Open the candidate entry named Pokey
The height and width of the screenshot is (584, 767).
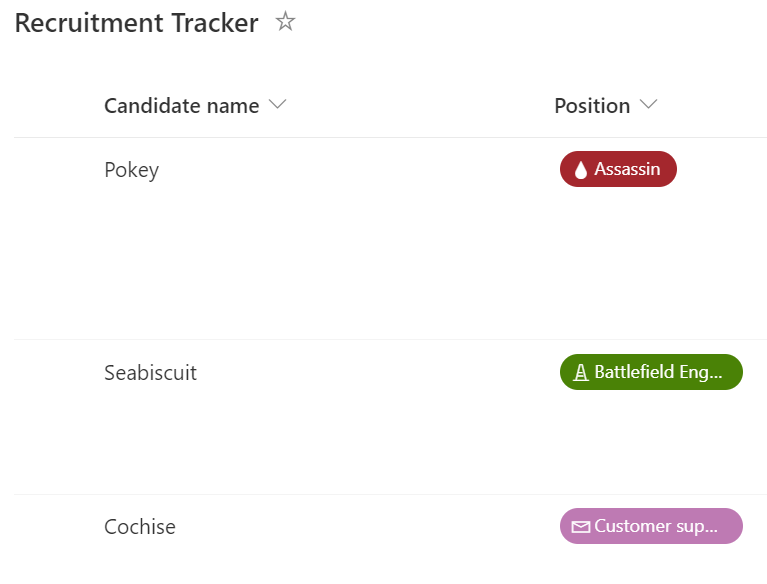pos(131,170)
